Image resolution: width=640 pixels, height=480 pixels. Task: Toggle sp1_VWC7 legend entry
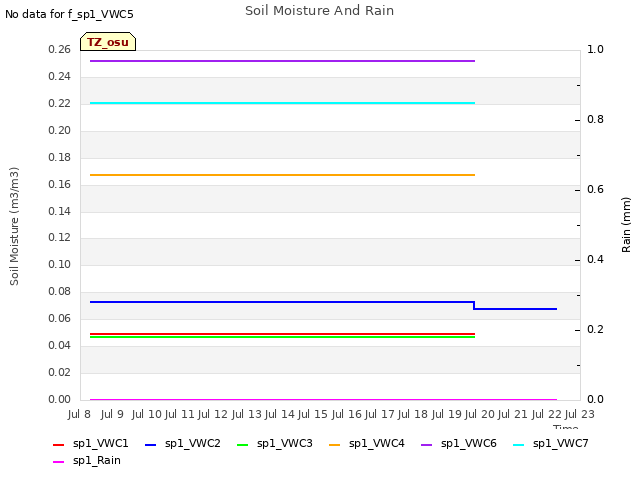click(551, 444)
